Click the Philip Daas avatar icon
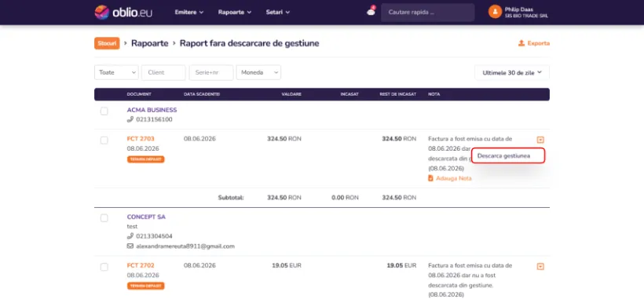Screen dimensions: 644x299 (x=495, y=12)
